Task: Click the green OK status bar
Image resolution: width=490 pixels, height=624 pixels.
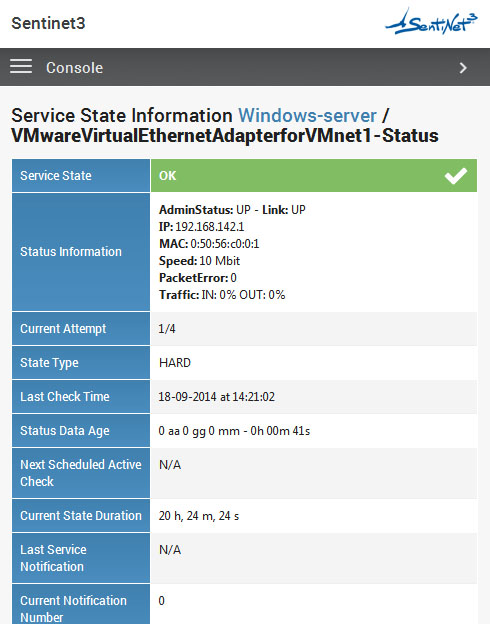Action: 314,176
